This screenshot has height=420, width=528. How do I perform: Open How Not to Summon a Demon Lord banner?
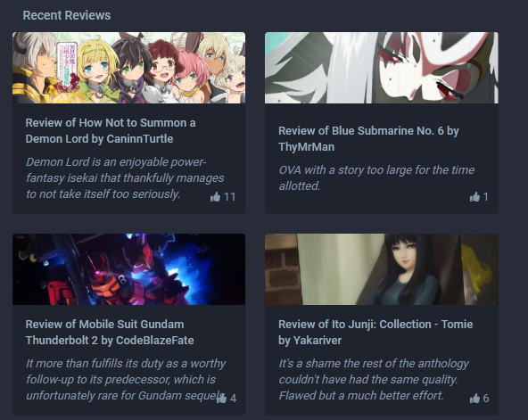(129, 68)
